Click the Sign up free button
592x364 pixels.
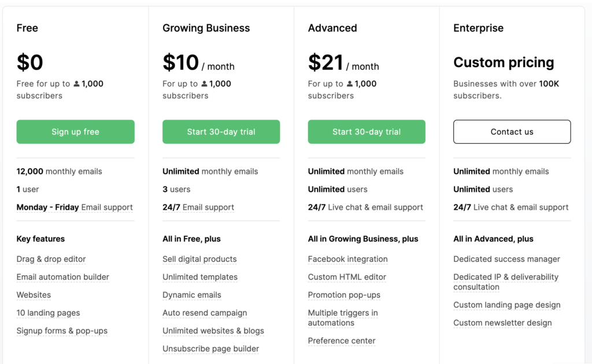pos(75,132)
